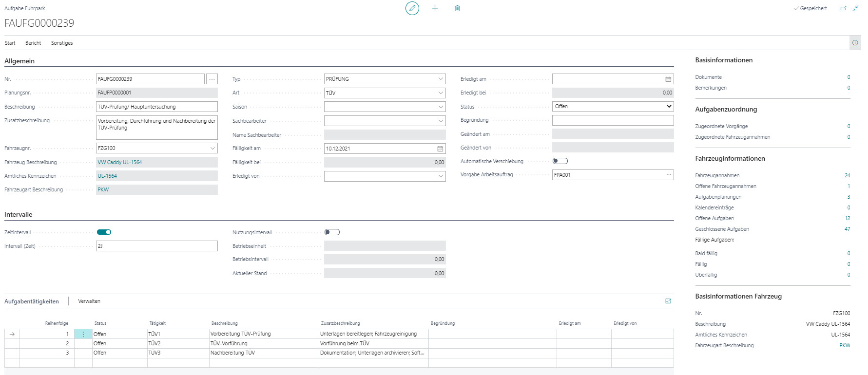The width and height of the screenshot is (868, 375).
Task: Toggle Automatische Verschiebung switch
Action: pos(560,161)
